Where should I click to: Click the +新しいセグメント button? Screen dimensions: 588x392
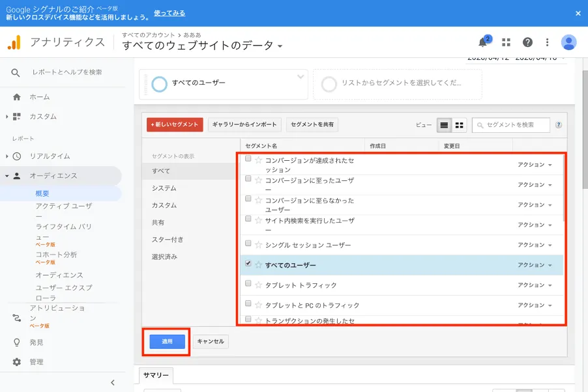click(x=175, y=124)
